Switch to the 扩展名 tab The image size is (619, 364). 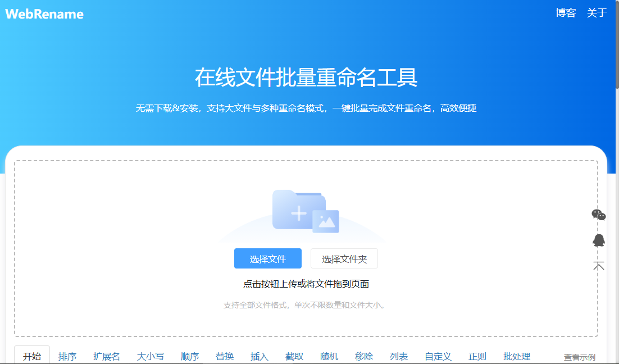[x=106, y=356]
